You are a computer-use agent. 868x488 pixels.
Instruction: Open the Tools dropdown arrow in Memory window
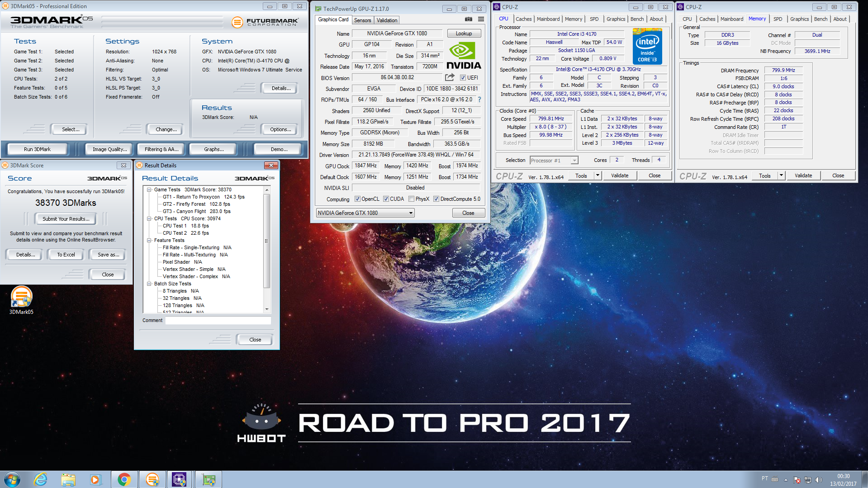pyautogui.click(x=781, y=175)
